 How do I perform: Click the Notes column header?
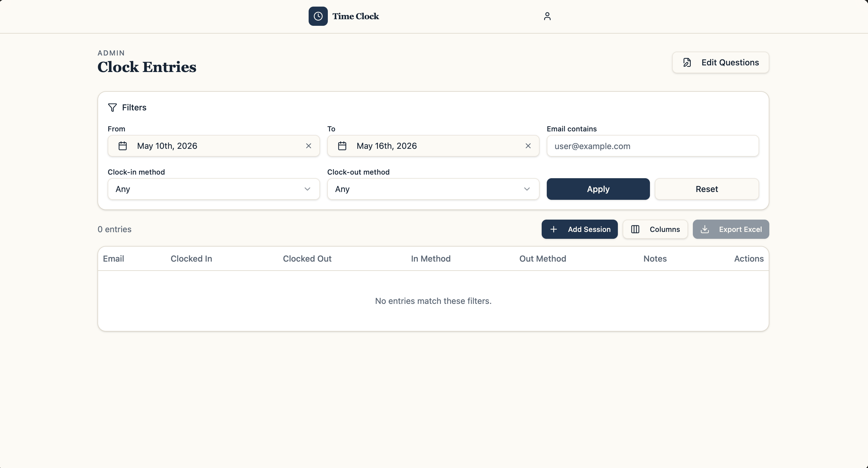(655, 258)
